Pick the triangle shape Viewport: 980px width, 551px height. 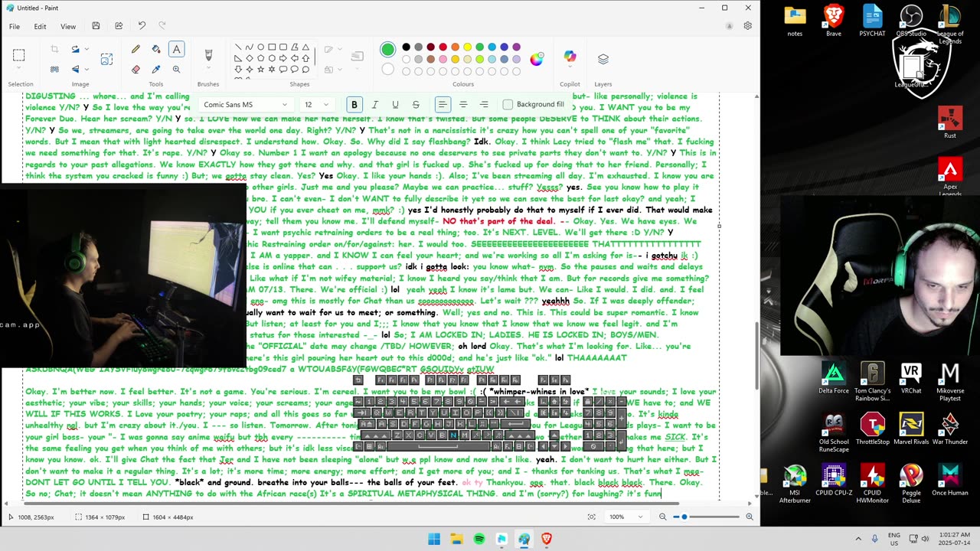305,47
